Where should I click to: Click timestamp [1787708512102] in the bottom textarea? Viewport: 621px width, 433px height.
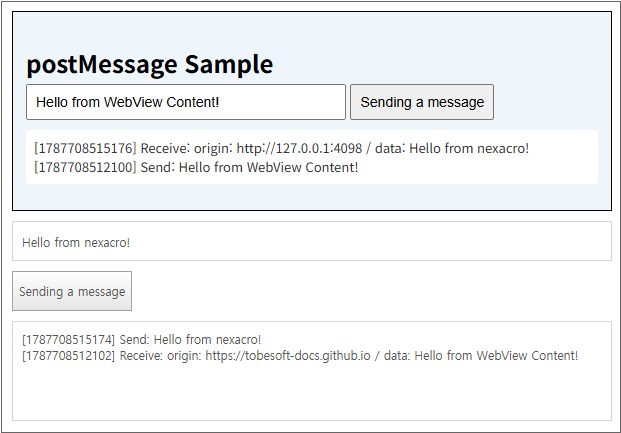coord(69,356)
